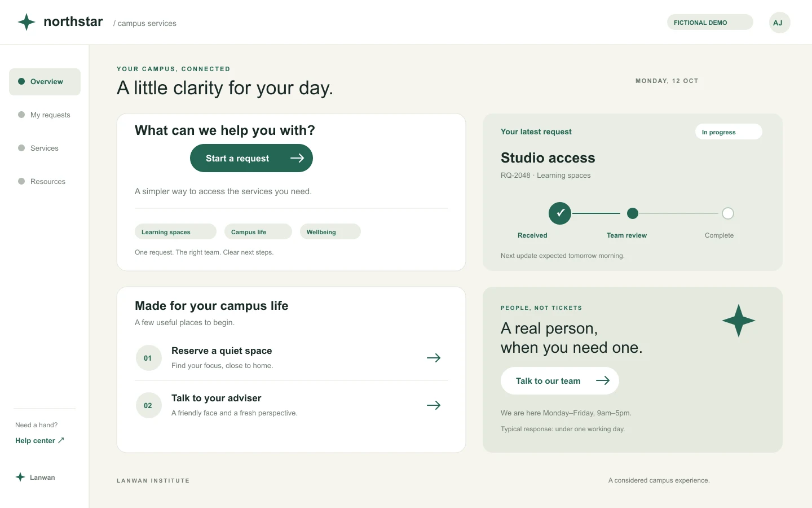812x508 pixels.
Task: Click the arrow on Talk to your adviser
Action: (x=434, y=405)
